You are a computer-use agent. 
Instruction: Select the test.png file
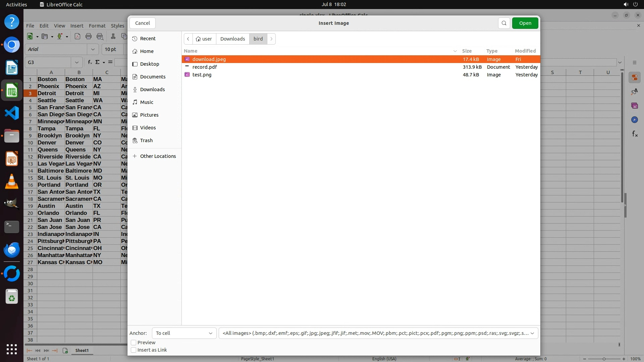202,75
